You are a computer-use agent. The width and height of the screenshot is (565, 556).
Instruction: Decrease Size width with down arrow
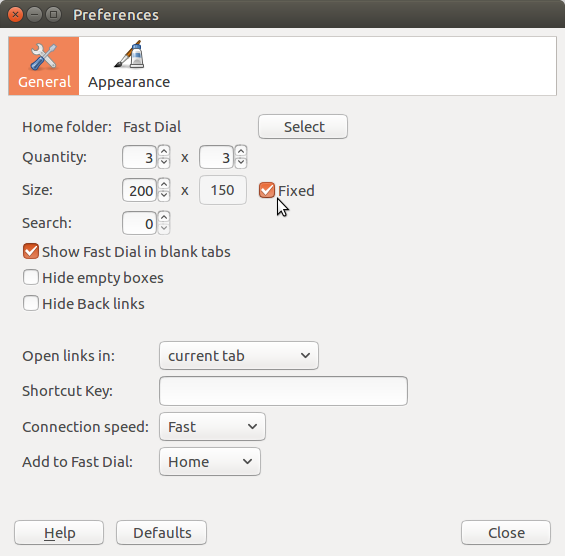164,196
